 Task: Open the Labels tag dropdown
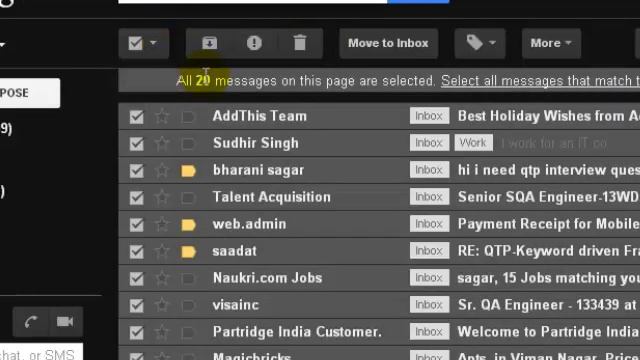(480, 43)
